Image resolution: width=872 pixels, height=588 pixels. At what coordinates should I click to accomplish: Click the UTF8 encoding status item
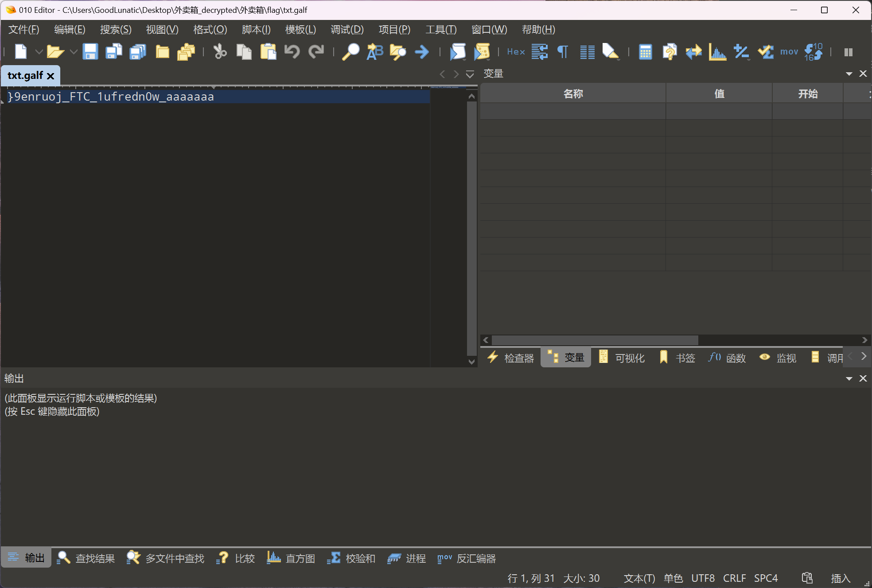click(x=703, y=578)
